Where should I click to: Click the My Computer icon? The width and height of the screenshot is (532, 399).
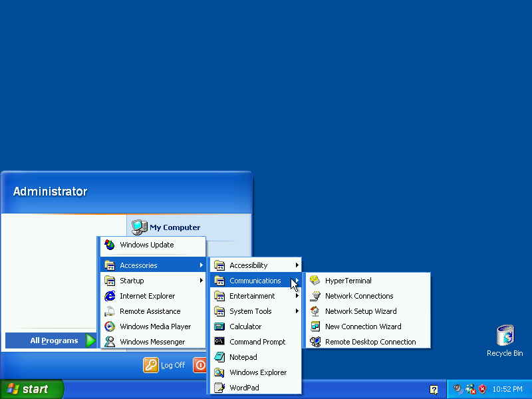(x=140, y=227)
